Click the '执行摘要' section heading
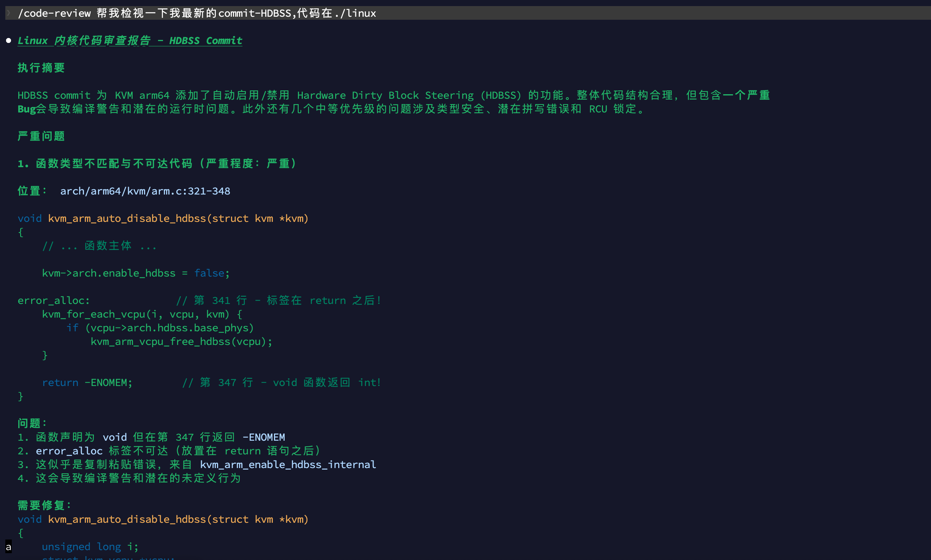Screen dimensions: 931x560 [41, 68]
